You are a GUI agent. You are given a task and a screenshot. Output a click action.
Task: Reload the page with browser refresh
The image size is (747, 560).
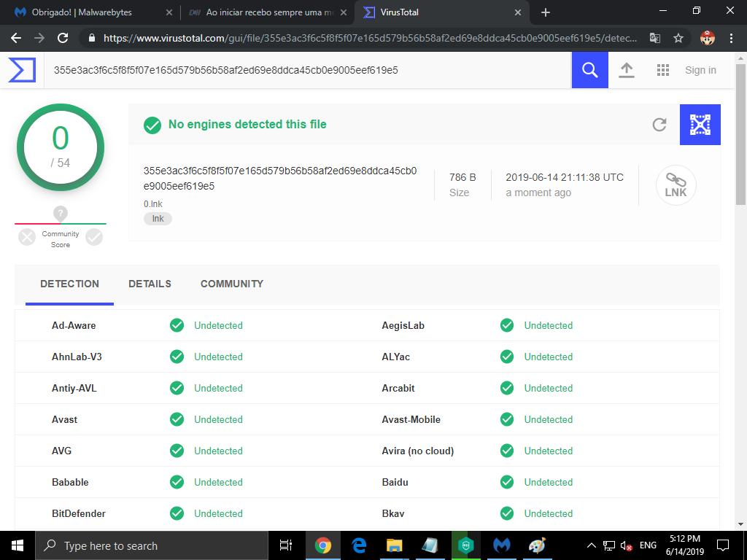[x=63, y=38]
